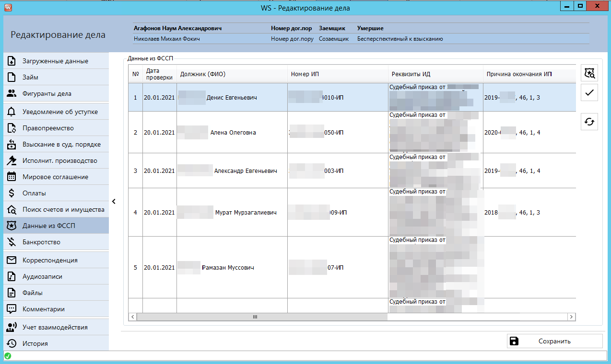Open Поиск счетов и имущества section
The image size is (611, 364).
[x=56, y=209]
